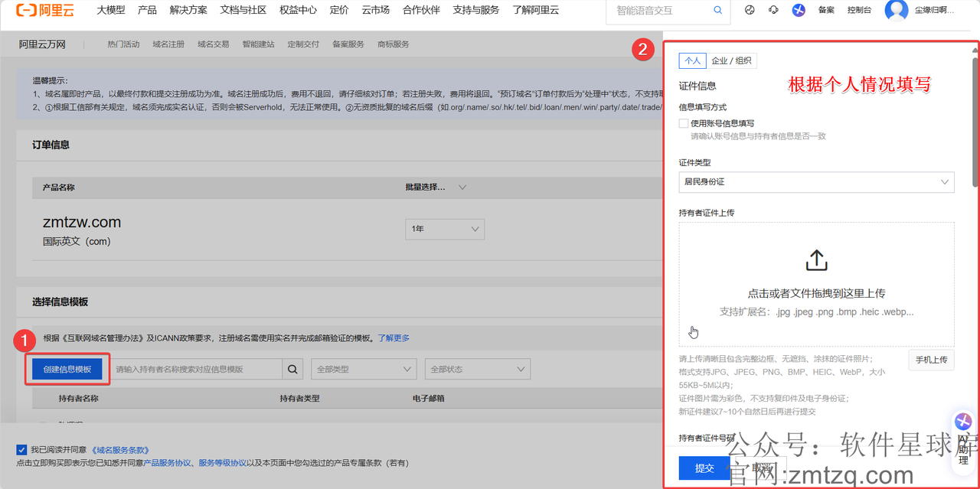Viewport: 980px width, 489px height.
Task: Click the zmtzw.com domain name text
Action: coord(82,223)
